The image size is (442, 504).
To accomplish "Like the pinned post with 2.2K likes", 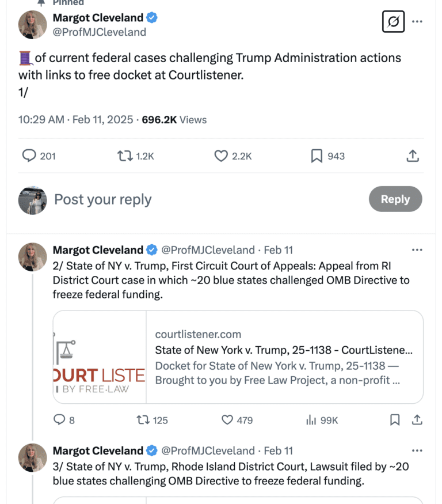I will coord(233,156).
